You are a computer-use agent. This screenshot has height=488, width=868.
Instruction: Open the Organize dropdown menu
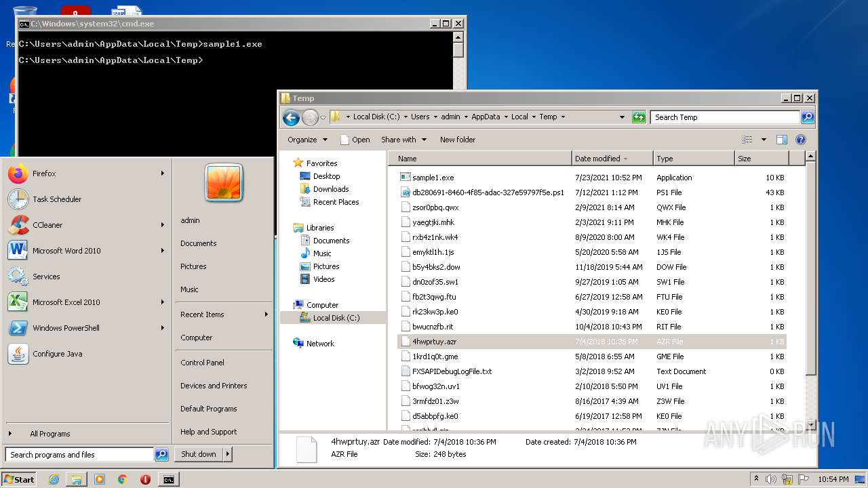click(x=307, y=140)
